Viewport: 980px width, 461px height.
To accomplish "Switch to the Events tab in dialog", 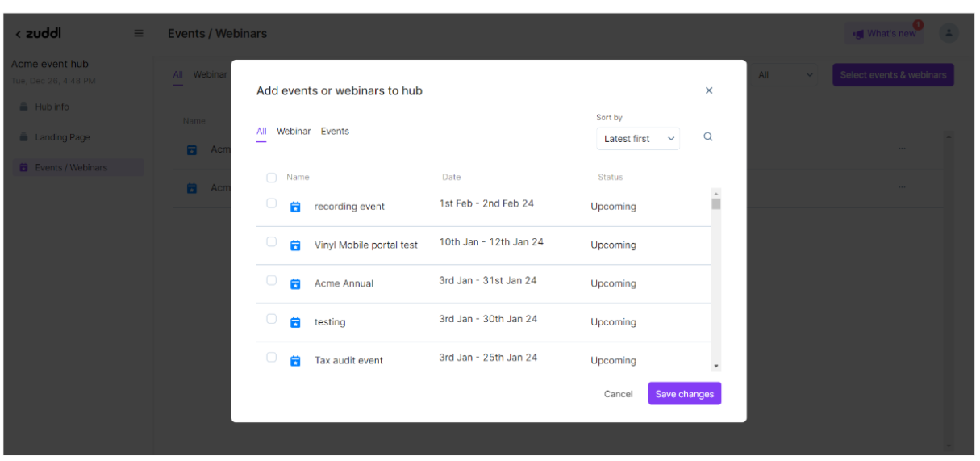I will tap(335, 131).
